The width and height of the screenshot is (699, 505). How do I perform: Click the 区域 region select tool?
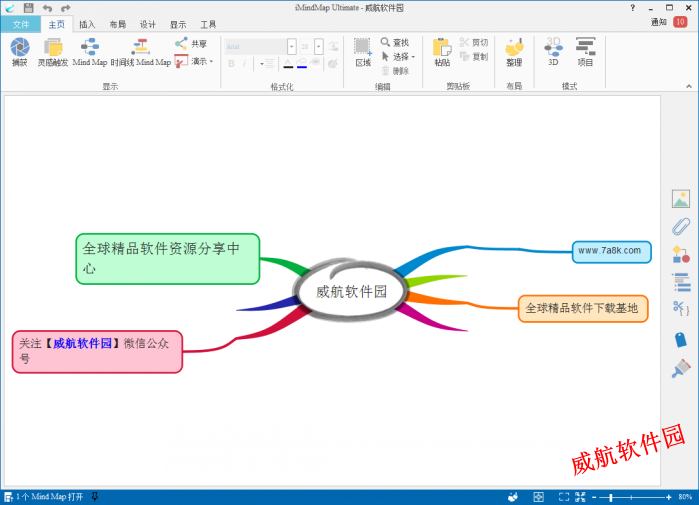pyautogui.click(x=363, y=52)
